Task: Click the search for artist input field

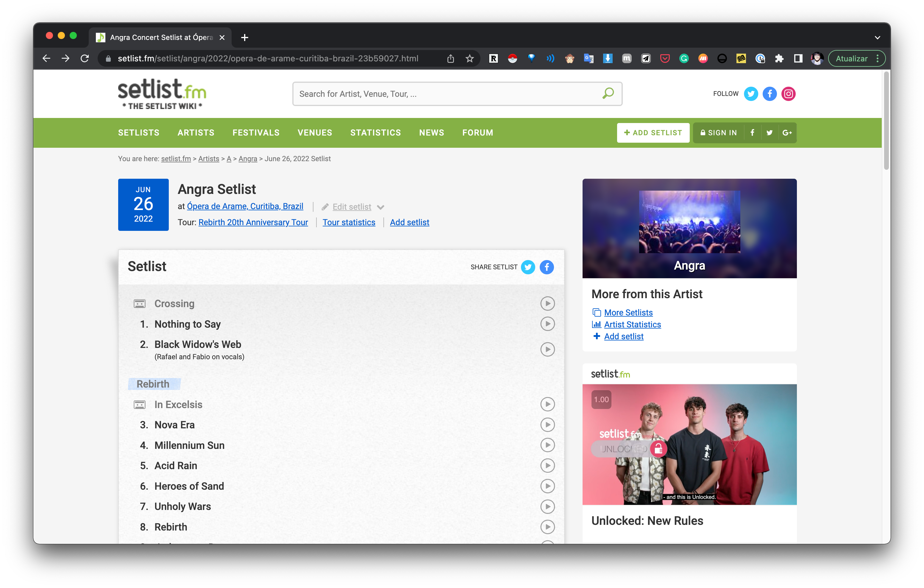Action: pos(457,94)
